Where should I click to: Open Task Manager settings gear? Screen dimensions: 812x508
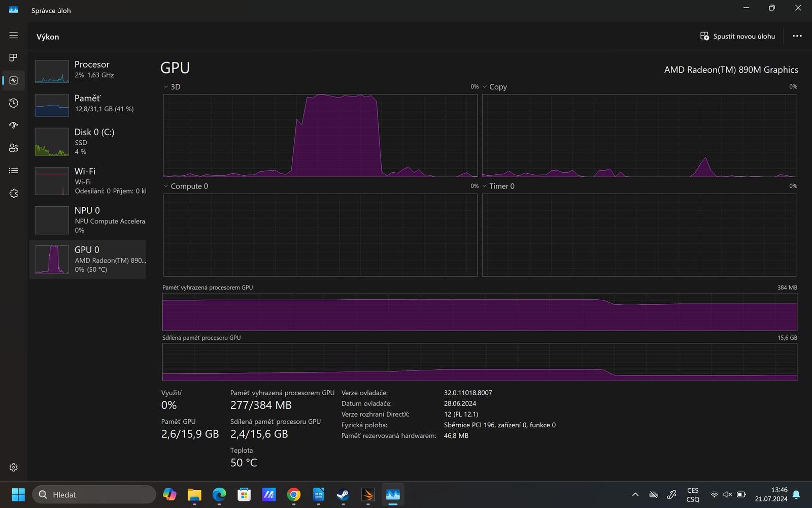point(14,467)
